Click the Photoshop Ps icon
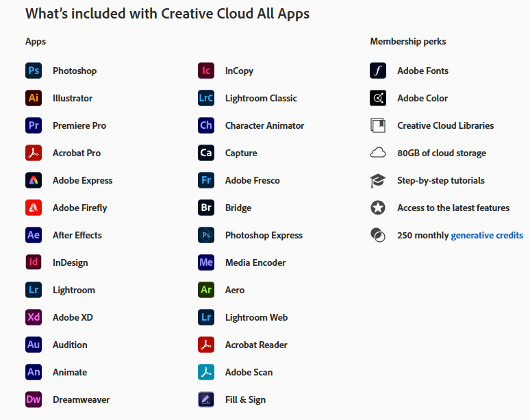The width and height of the screenshot is (530, 420). coord(34,71)
